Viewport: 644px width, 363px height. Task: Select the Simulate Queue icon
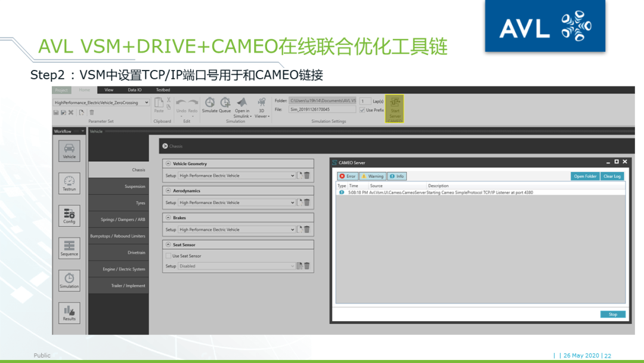226,103
